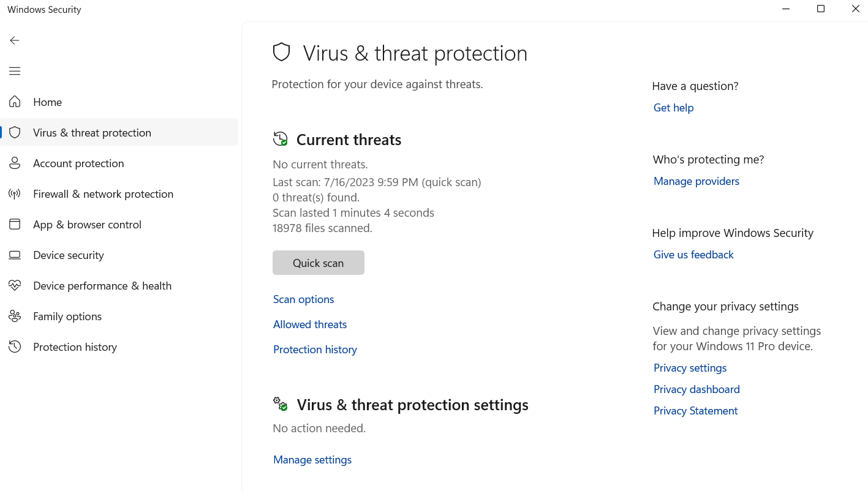Go back using the back arrow
This screenshot has height=491, width=868.
point(15,40)
